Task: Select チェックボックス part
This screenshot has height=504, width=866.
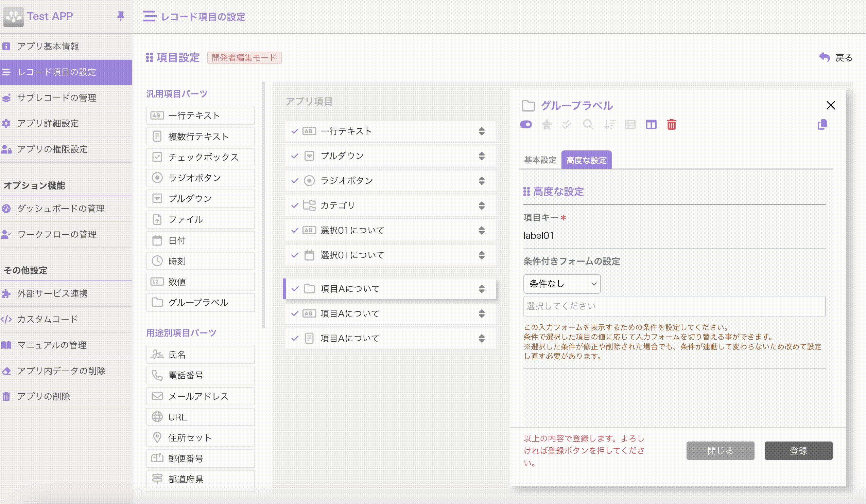Action: coord(200,157)
